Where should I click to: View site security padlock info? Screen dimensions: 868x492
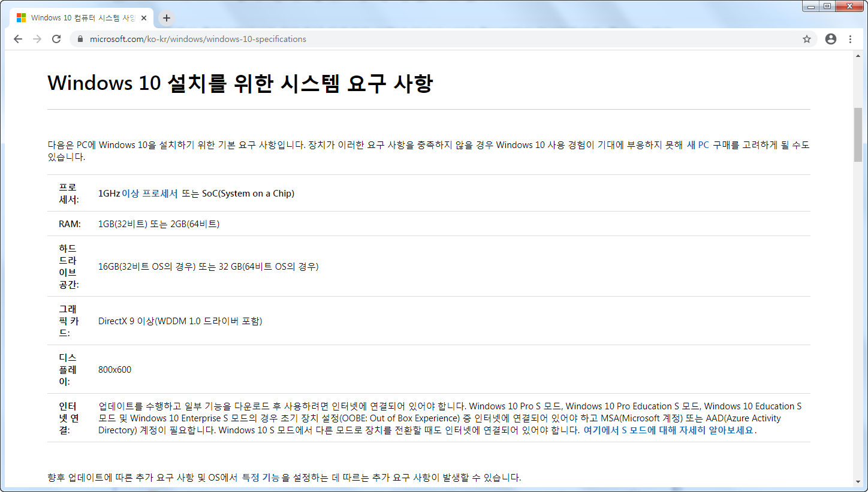[x=80, y=39]
